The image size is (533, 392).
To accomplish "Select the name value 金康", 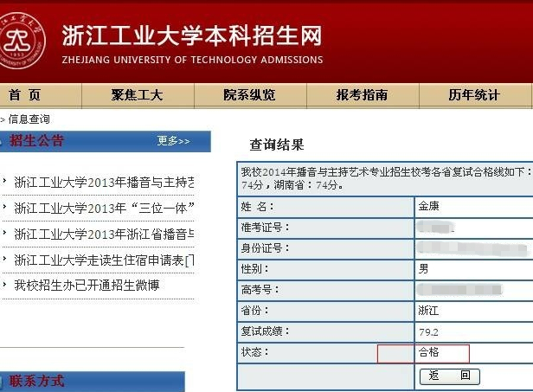I will [x=428, y=206].
